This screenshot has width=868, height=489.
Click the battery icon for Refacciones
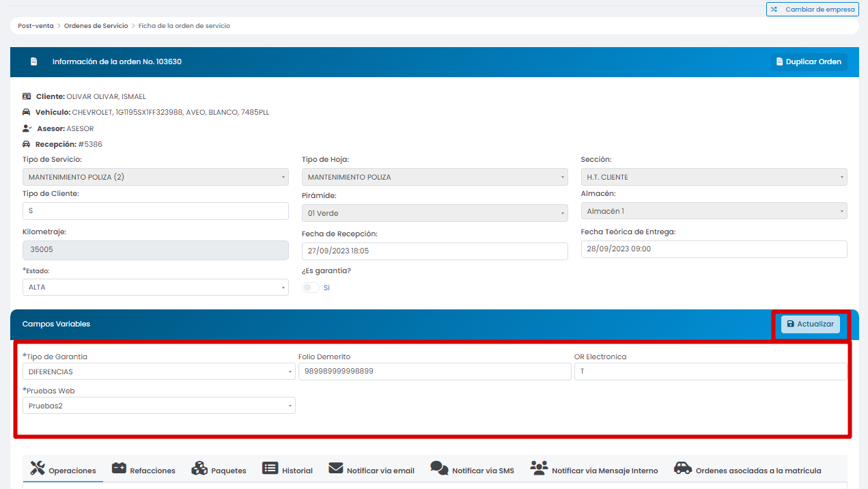point(120,469)
